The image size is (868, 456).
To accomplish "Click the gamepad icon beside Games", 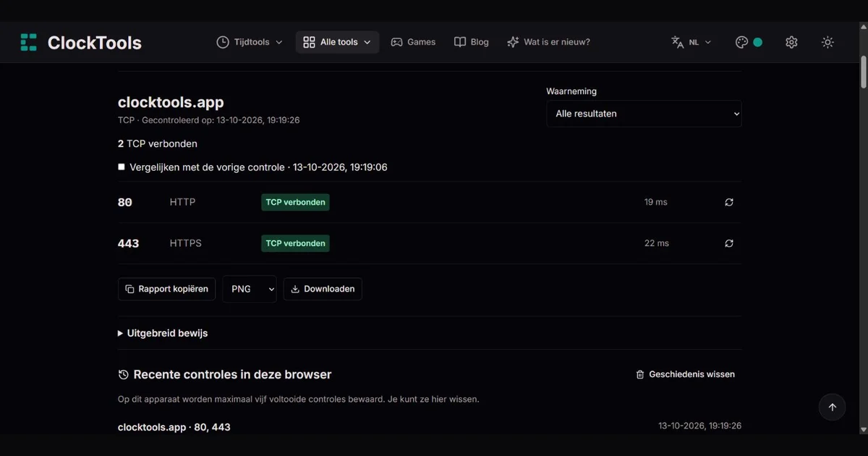I will coord(396,42).
